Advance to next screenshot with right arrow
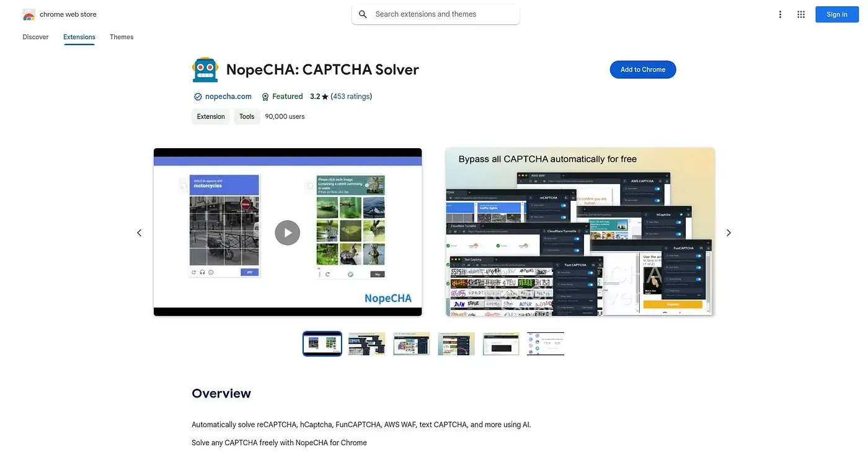Image resolution: width=868 pixels, height=452 pixels. point(728,233)
